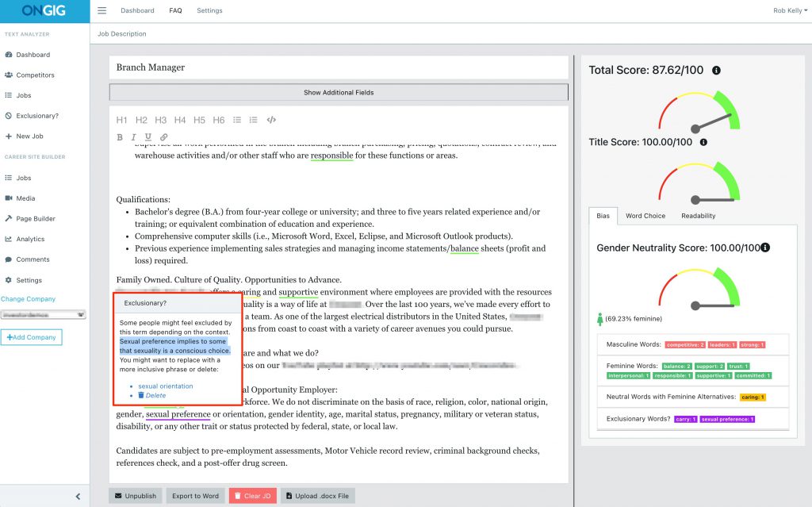Open the Change Company dropdown
Viewport: 812px width, 507px height.
point(43,315)
